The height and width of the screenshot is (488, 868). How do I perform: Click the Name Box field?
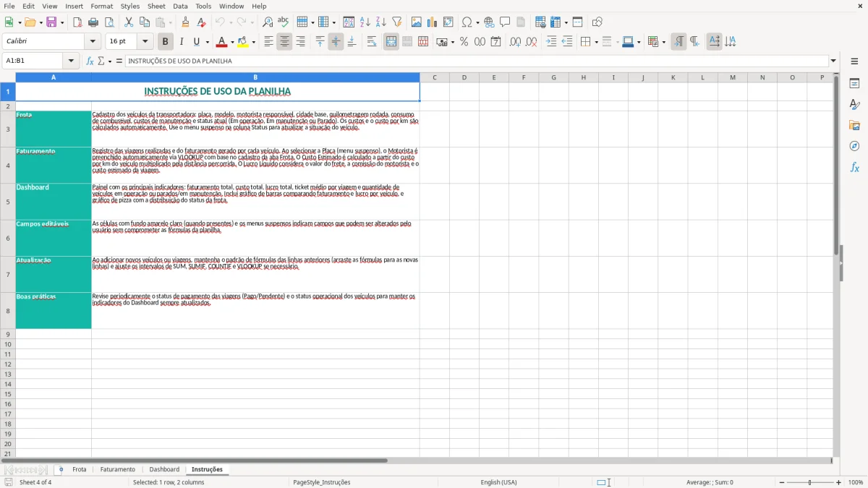(33, 61)
